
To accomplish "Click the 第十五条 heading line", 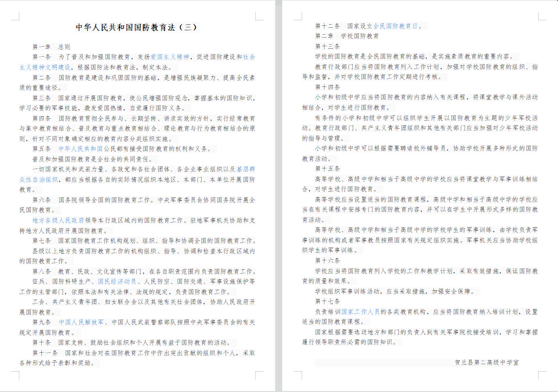I will pos(327,168).
